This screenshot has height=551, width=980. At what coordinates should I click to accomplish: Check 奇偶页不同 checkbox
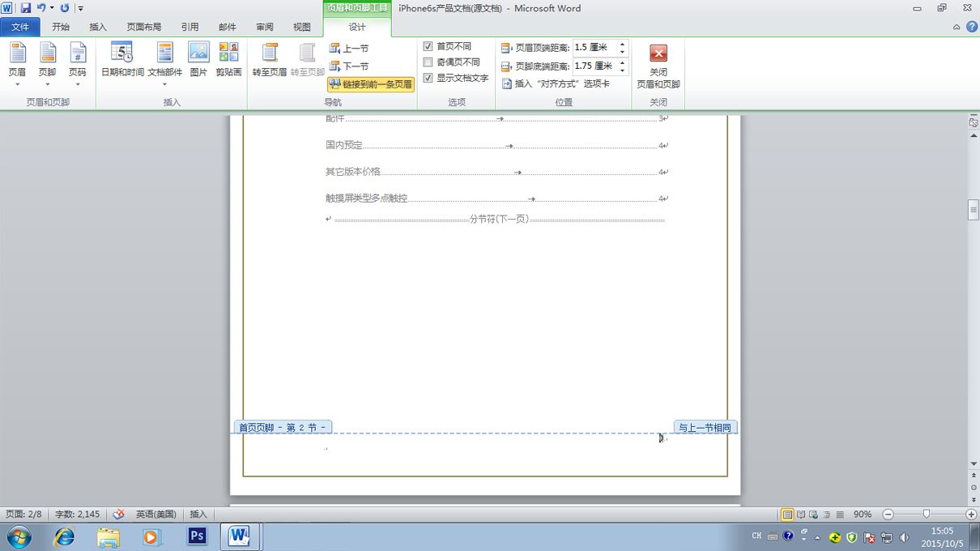[428, 62]
